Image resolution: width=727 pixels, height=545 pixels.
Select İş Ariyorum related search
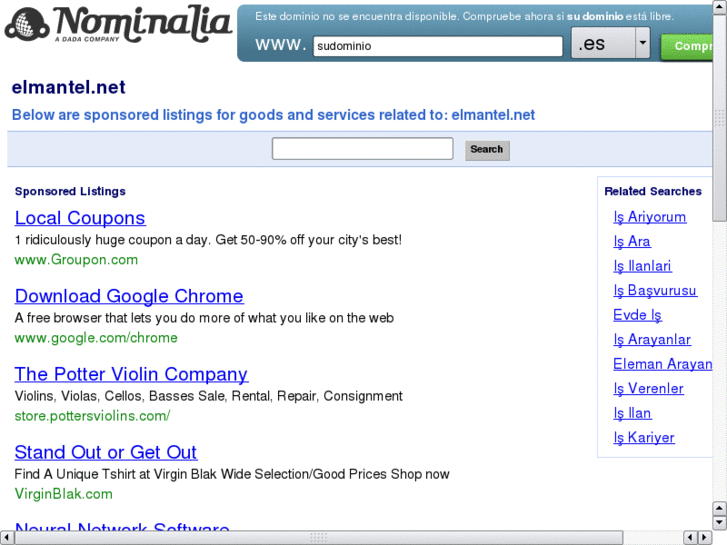point(650,217)
